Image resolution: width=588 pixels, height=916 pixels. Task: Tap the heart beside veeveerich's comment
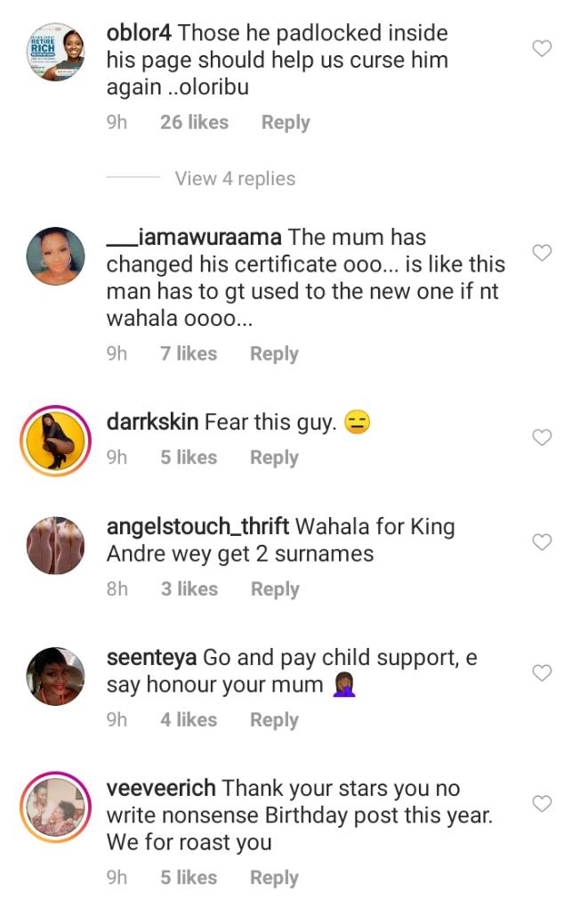(x=542, y=804)
